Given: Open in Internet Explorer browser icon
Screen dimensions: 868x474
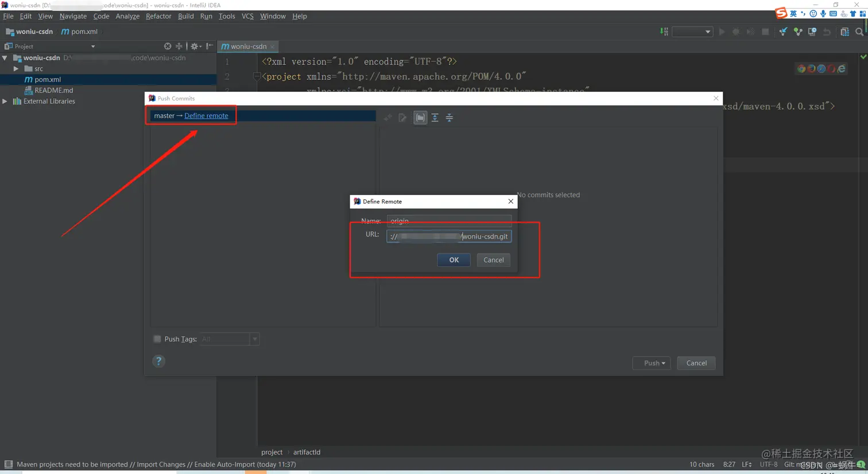Looking at the screenshot, I should click(842, 68).
